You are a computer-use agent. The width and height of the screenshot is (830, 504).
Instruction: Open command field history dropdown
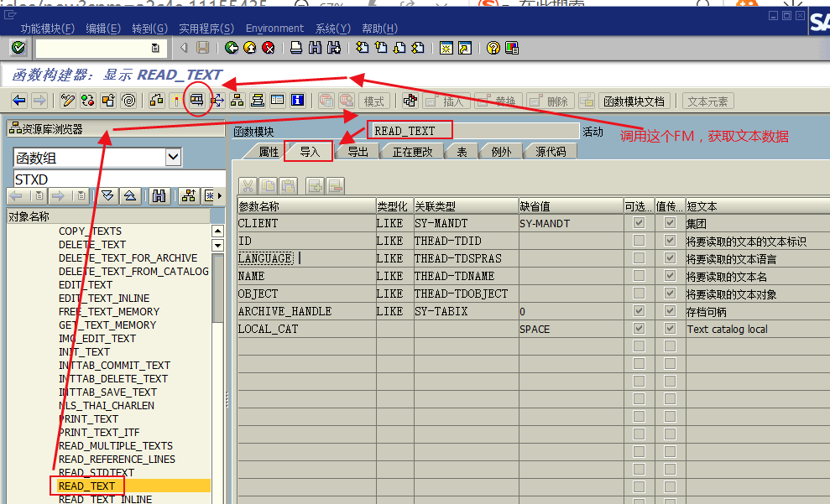pyautogui.click(x=155, y=48)
